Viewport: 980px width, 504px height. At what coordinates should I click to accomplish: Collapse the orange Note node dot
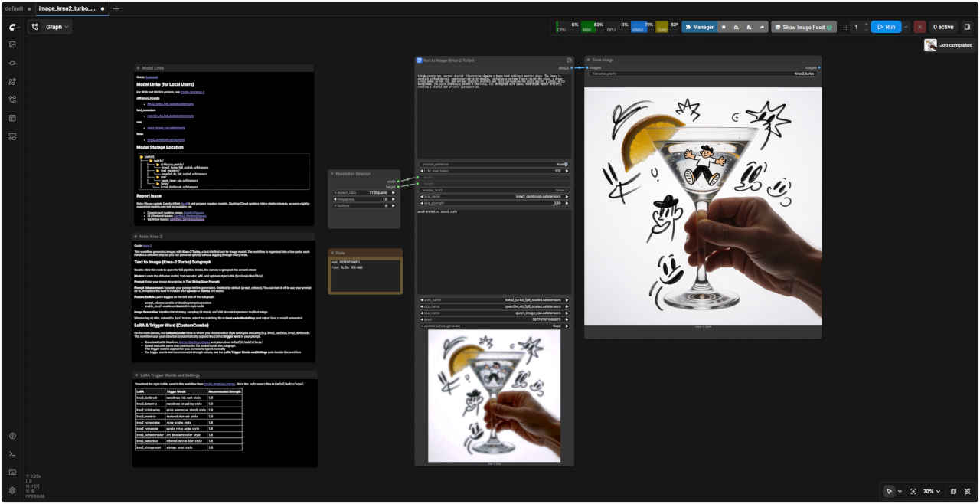333,252
